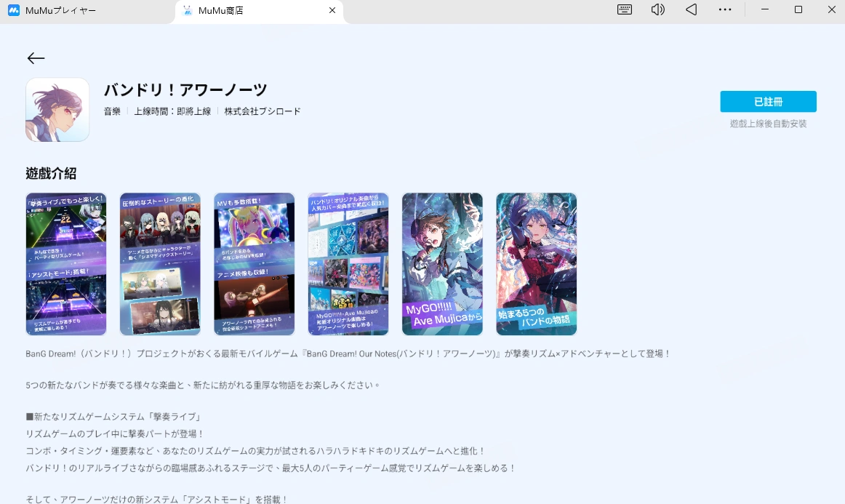This screenshot has height=504, width=845.
Task: Click the 已註冊 button
Action: click(x=768, y=101)
